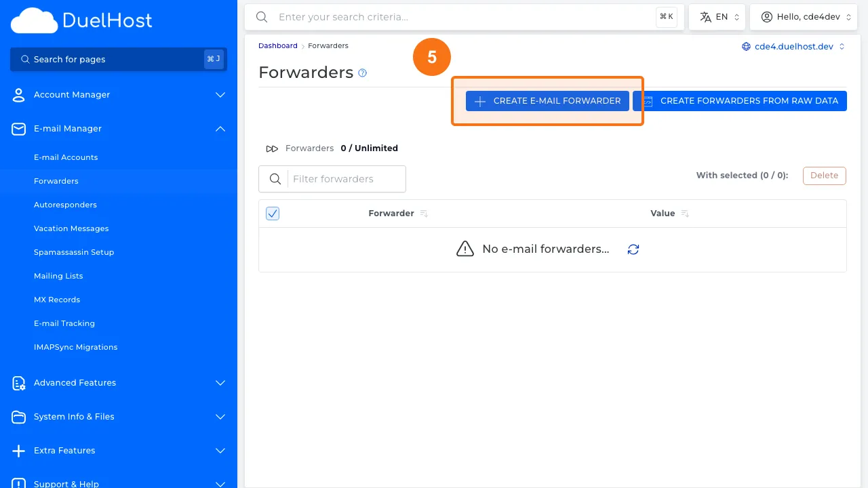This screenshot has height=488, width=868.
Task: Click the CREATE E-MAIL FORWARDER button
Action: 547,100
